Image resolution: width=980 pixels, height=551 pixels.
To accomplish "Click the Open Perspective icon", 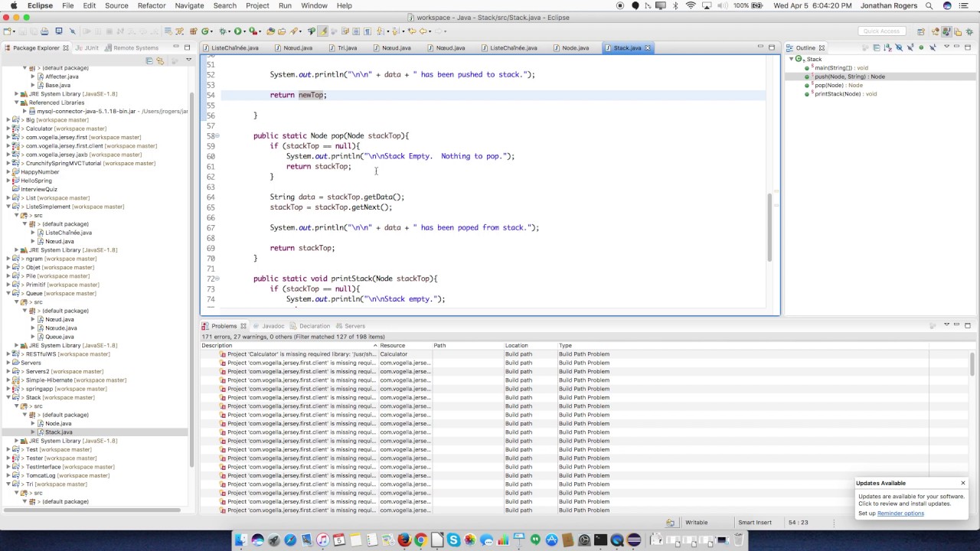I will coord(921,31).
